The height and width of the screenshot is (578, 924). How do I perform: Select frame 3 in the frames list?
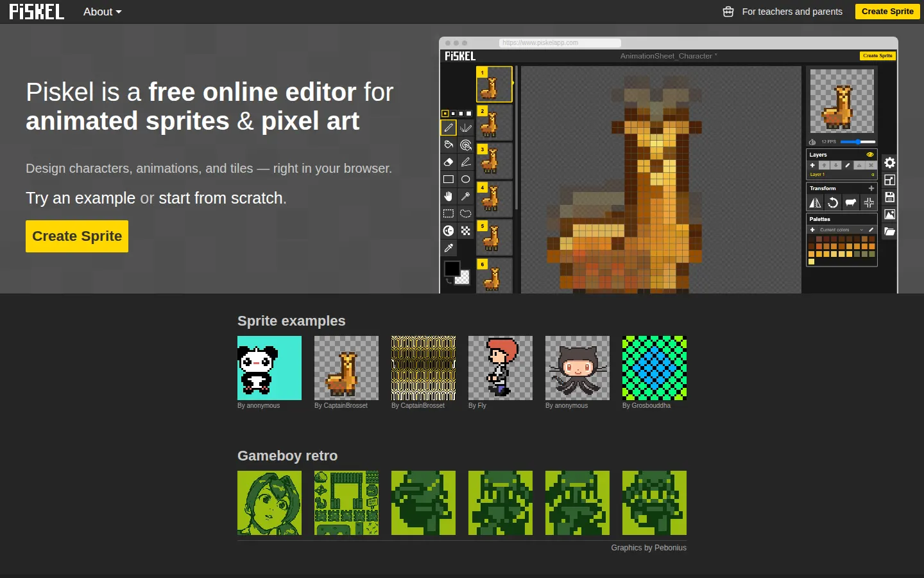pos(494,161)
